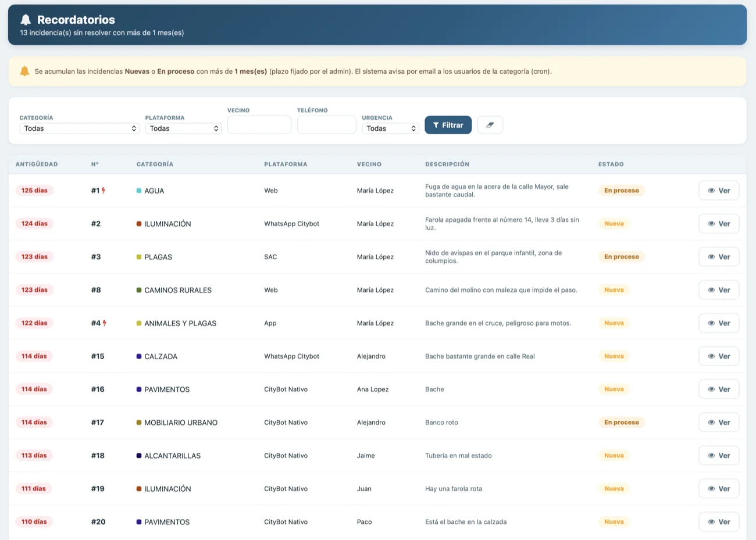Open the Categoría dropdown

[80, 128]
